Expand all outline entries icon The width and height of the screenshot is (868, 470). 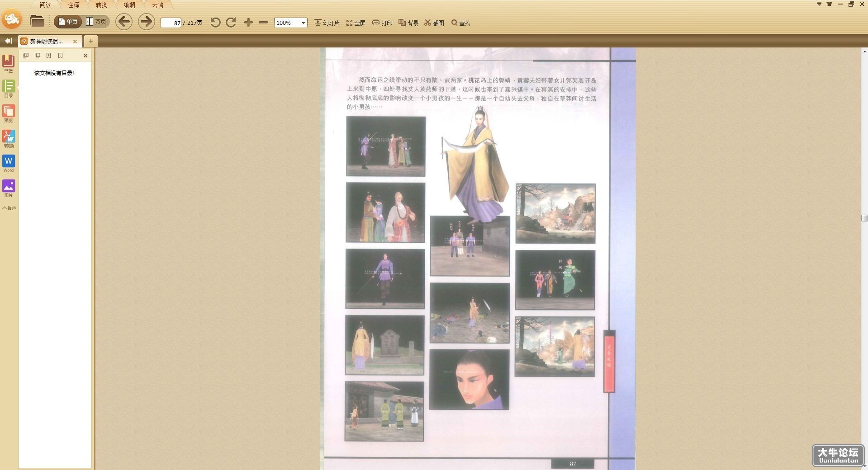(26, 56)
